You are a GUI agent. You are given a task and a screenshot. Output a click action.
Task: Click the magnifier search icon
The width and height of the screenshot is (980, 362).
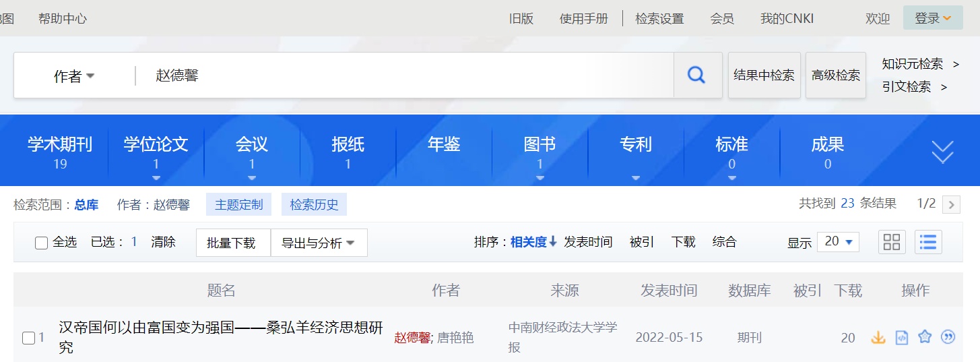pos(696,75)
